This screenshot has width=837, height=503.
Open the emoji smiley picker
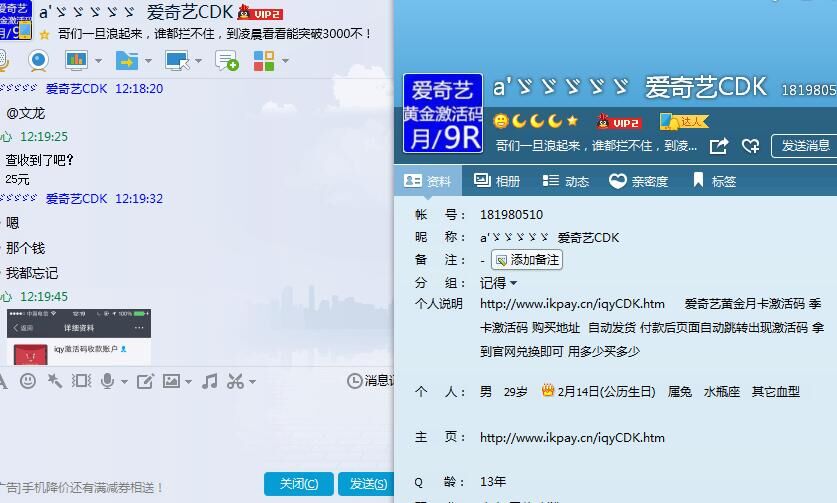point(28,381)
